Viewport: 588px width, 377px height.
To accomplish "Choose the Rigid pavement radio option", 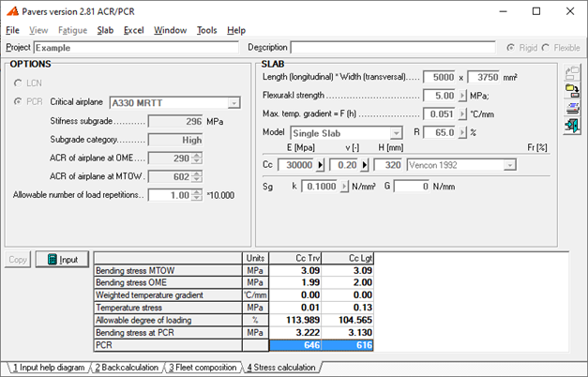I will coord(511,47).
